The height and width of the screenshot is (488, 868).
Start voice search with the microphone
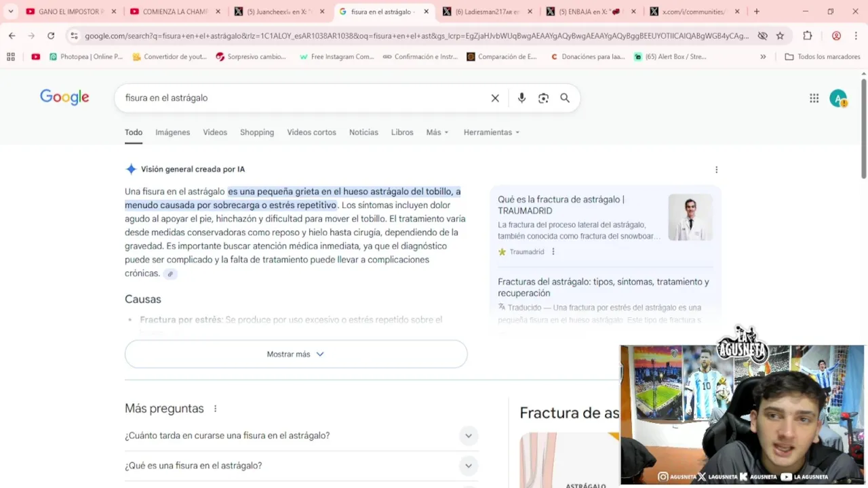pyautogui.click(x=521, y=98)
